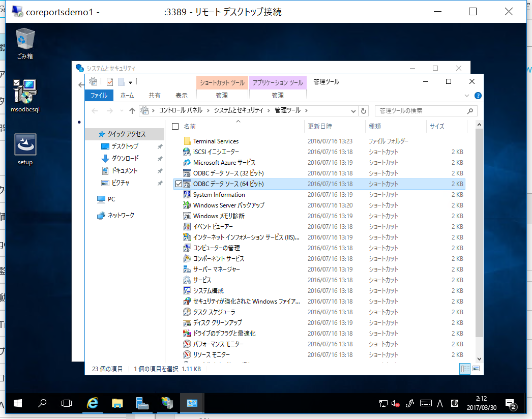Click the Windows Firewall security shortcut icon
Screen dimensions: 532x419
click(187, 301)
